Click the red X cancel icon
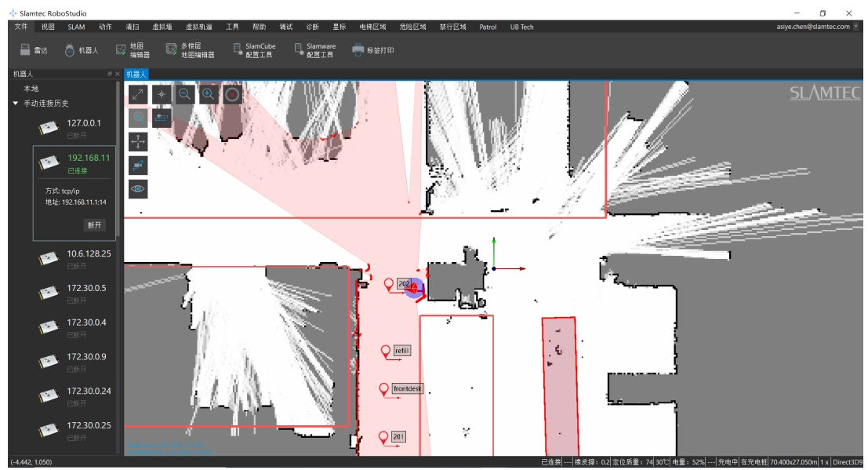The height and width of the screenshot is (470, 868). (232, 95)
